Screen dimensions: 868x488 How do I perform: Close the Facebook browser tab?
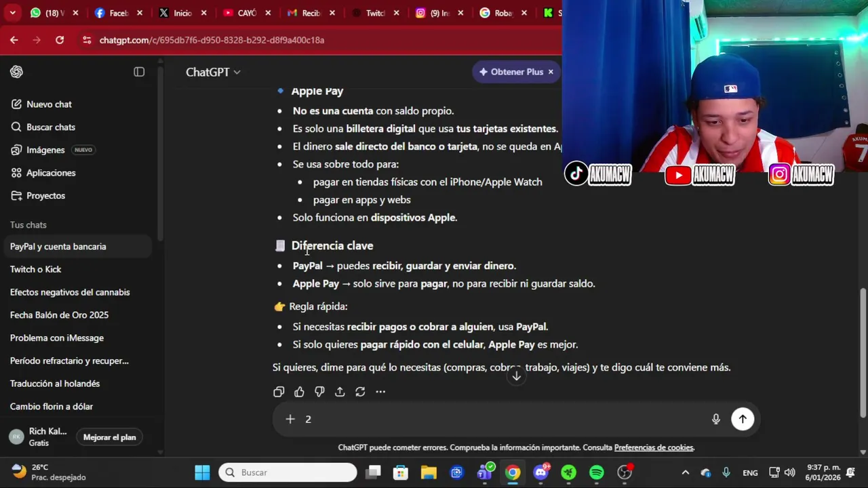pyautogui.click(x=140, y=13)
